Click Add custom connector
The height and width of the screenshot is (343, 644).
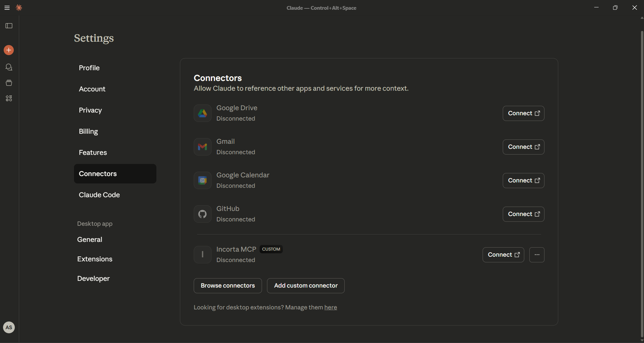point(306,286)
